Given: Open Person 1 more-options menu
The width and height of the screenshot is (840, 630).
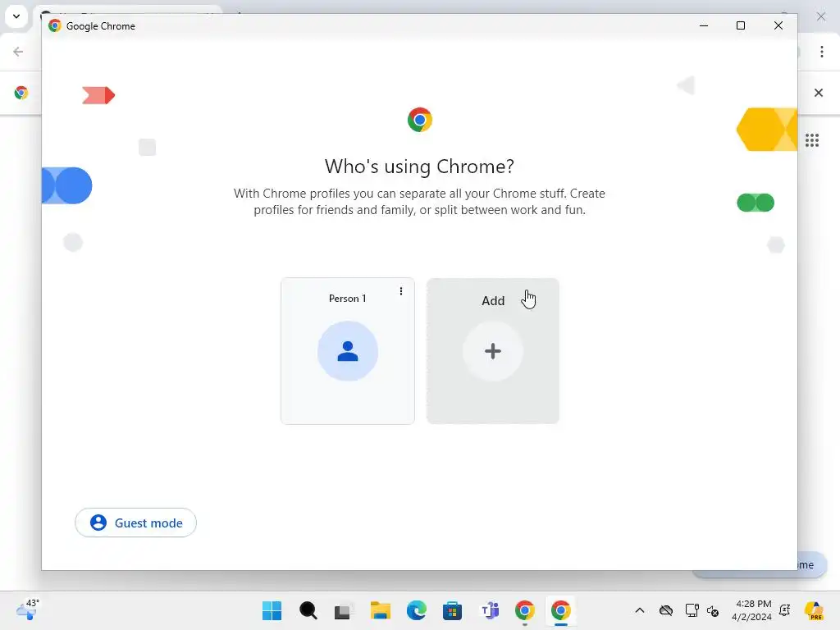Looking at the screenshot, I should click(400, 291).
